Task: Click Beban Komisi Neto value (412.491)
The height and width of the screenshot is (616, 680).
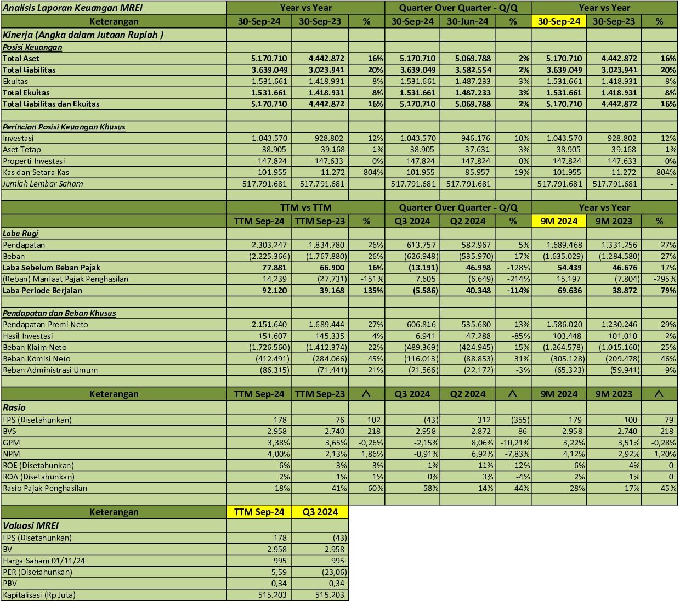Action: 272,358
